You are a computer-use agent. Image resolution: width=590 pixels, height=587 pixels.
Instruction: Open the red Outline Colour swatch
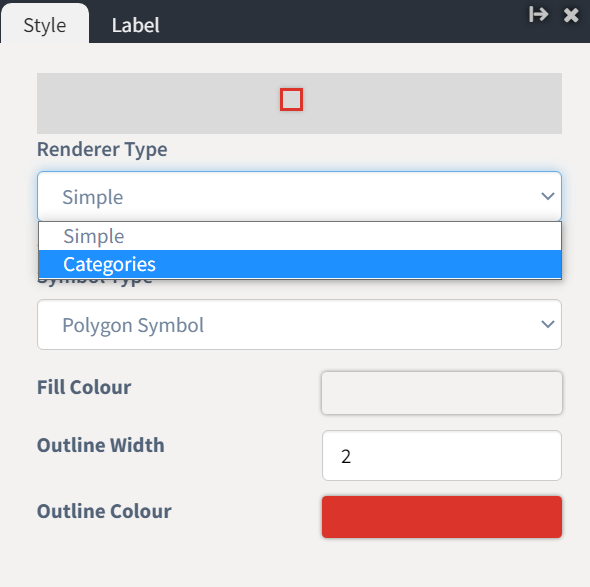(442, 517)
